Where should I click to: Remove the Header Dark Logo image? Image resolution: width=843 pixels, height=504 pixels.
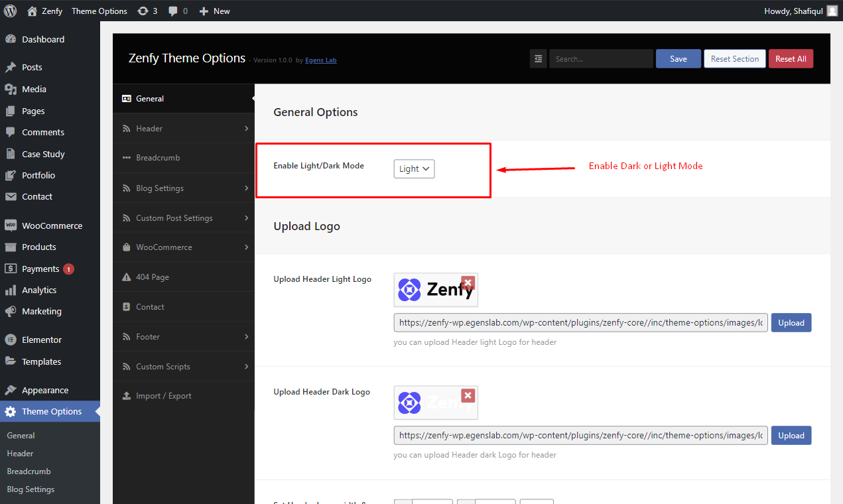coord(468,396)
